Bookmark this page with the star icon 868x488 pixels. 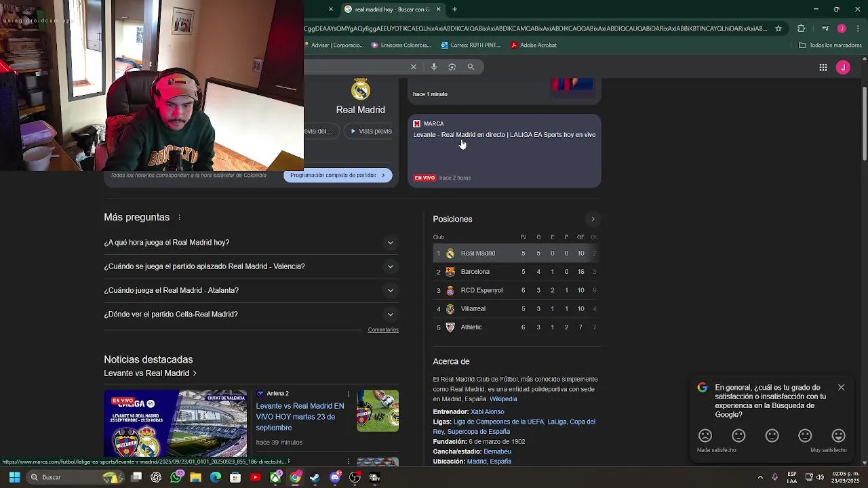(778, 28)
